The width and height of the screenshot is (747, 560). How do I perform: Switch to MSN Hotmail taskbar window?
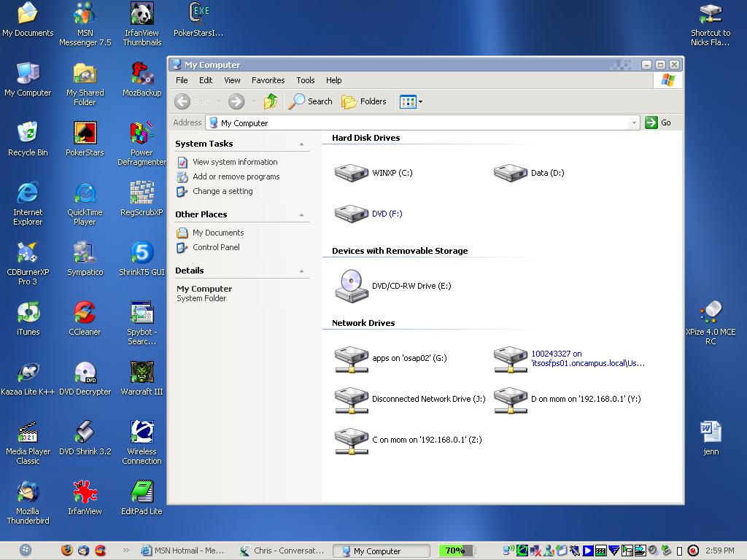[x=182, y=551]
